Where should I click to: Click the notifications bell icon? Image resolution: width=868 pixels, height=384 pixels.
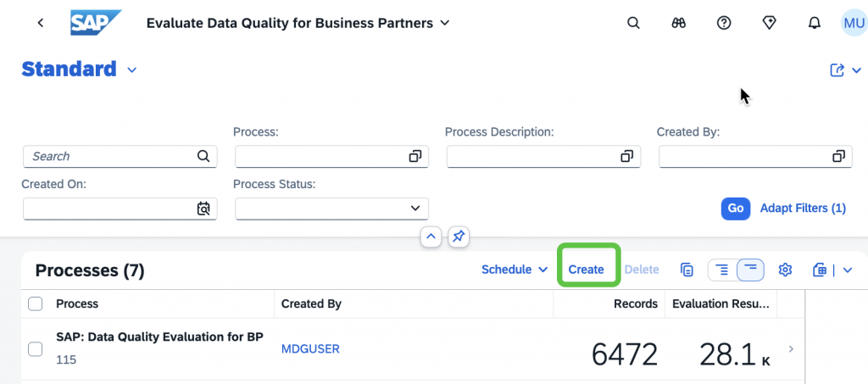tap(814, 23)
